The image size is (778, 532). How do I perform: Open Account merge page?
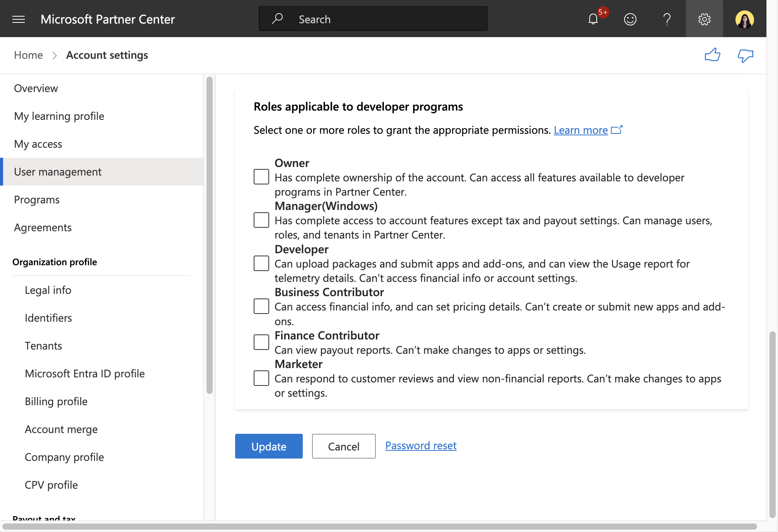click(102, 429)
